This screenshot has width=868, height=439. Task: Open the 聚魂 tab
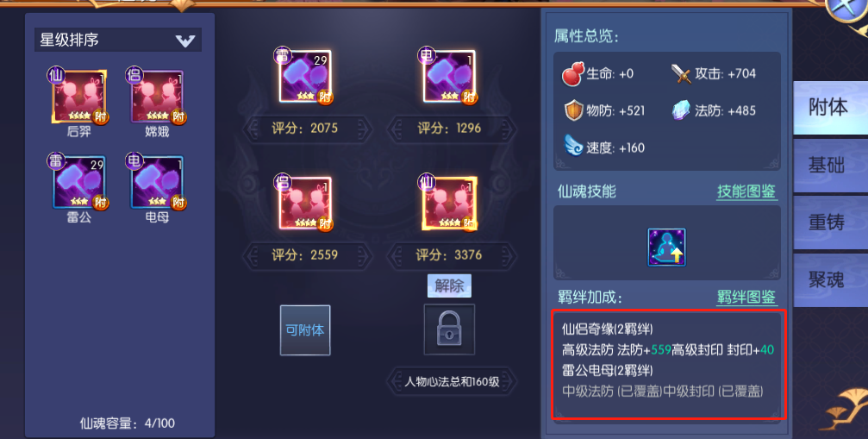pyautogui.click(x=828, y=280)
